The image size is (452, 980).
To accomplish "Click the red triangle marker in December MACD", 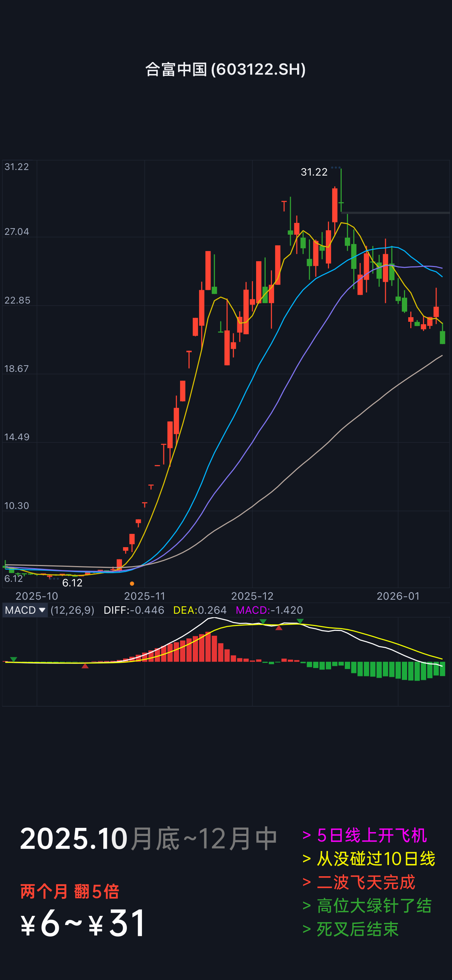I will 279,628.
